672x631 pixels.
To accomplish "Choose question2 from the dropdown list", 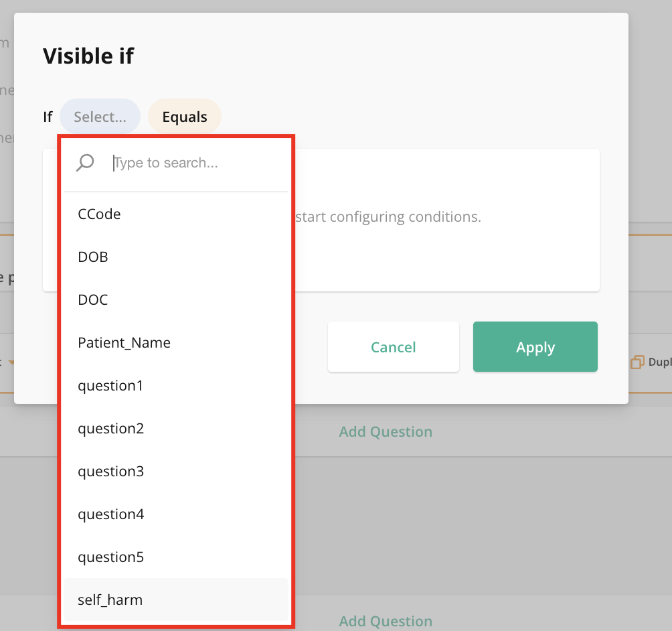I will tap(110, 428).
